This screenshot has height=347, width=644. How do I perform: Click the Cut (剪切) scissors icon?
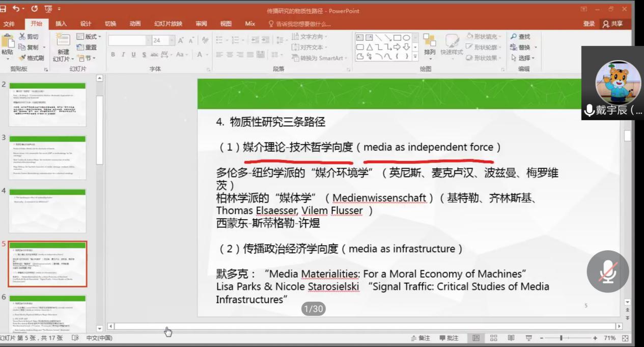22,37
